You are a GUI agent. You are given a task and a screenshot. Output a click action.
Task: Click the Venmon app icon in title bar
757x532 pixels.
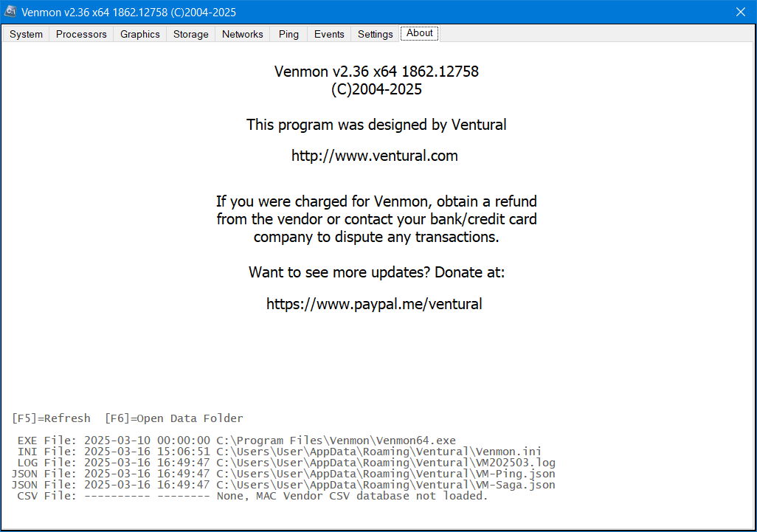[10, 12]
